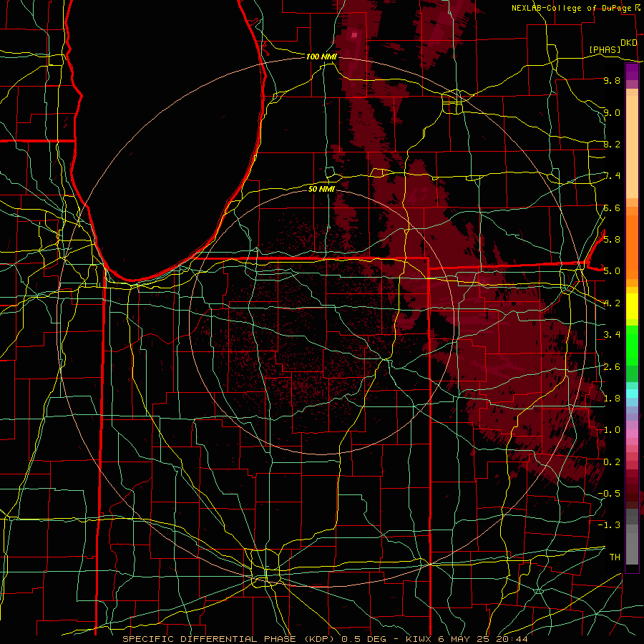644x644 pixels.
Task: Click the 5.8 legend value
Action: [612, 240]
